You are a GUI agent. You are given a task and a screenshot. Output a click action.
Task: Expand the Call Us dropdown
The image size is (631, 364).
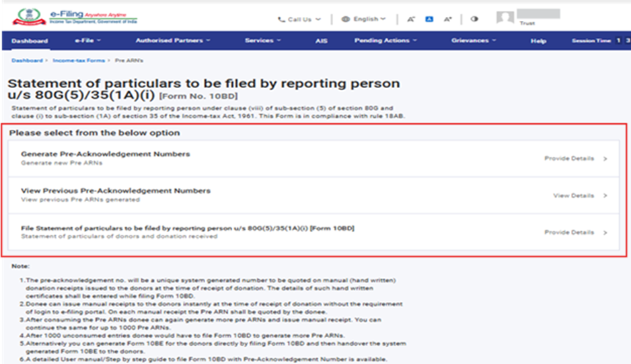[x=299, y=20]
